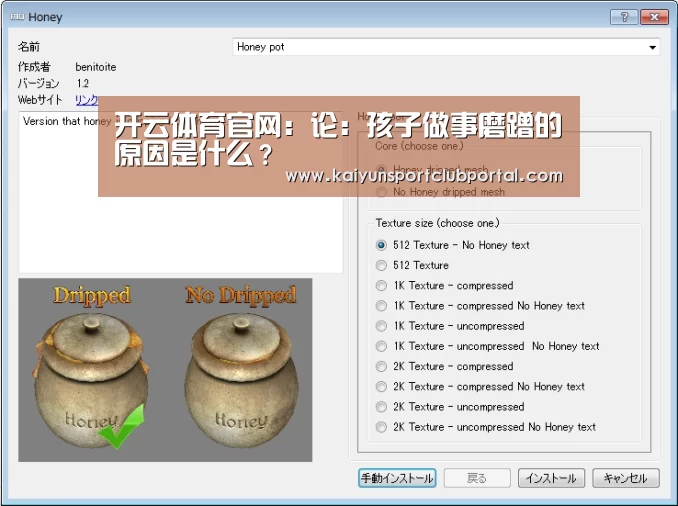Image resolution: width=678 pixels, height=506 pixels.
Task: Click the green checkmark on preview
Action: [x=122, y=426]
